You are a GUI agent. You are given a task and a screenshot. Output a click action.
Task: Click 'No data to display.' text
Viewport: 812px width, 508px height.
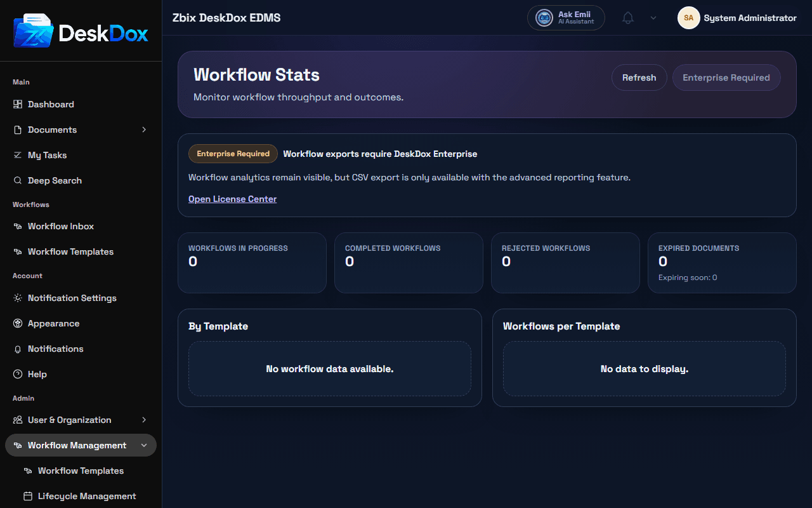[645, 369]
